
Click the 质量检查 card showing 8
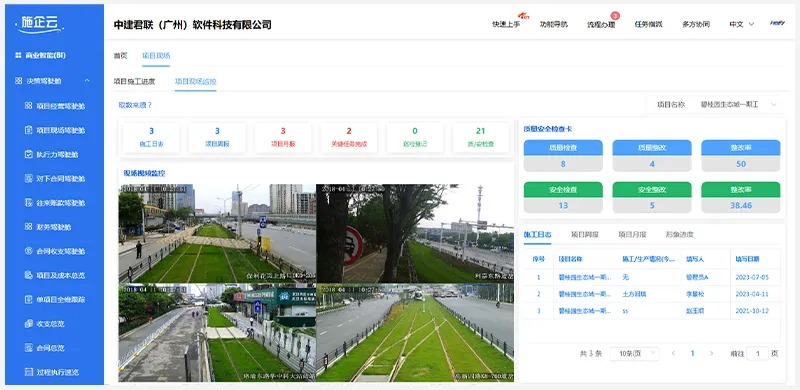[x=563, y=156]
